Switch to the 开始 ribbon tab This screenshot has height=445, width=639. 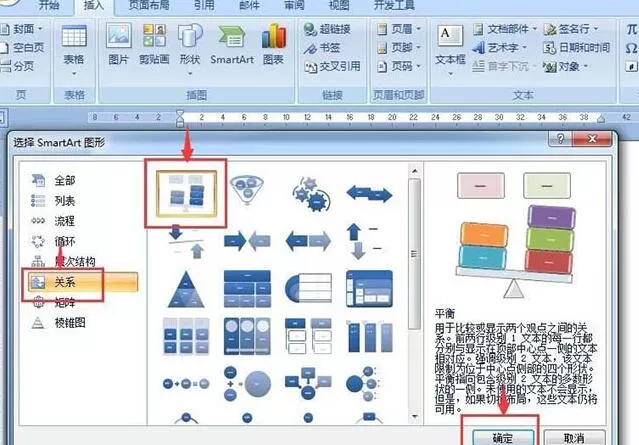[x=49, y=5]
